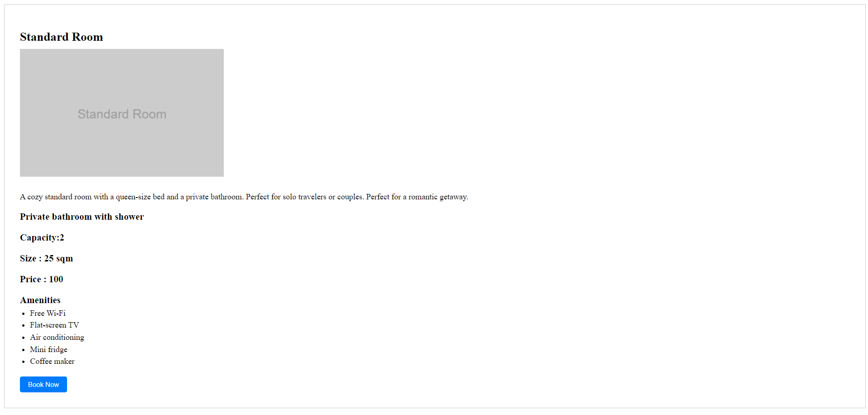
Task: Click the Standard Room placeholder image
Action: 122,113
